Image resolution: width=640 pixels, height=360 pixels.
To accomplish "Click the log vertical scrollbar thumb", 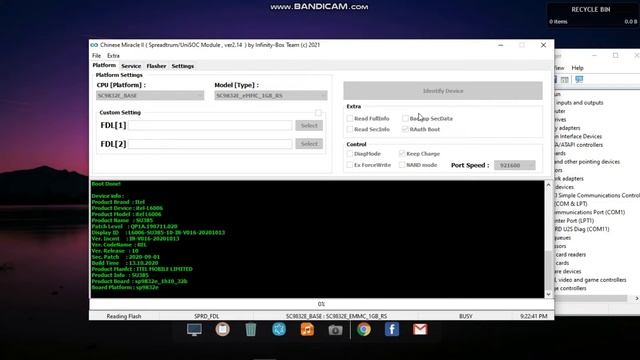I will [x=549, y=269].
